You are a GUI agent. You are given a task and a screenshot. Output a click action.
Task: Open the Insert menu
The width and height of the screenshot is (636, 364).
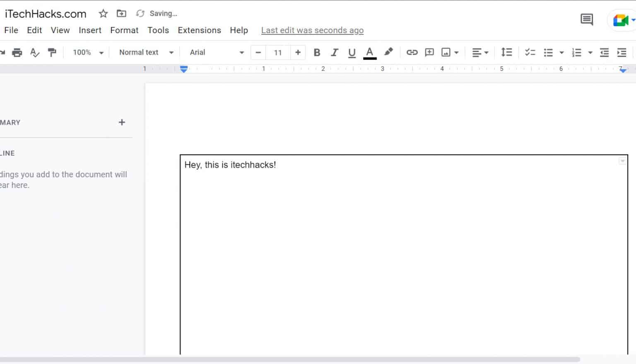(90, 30)
